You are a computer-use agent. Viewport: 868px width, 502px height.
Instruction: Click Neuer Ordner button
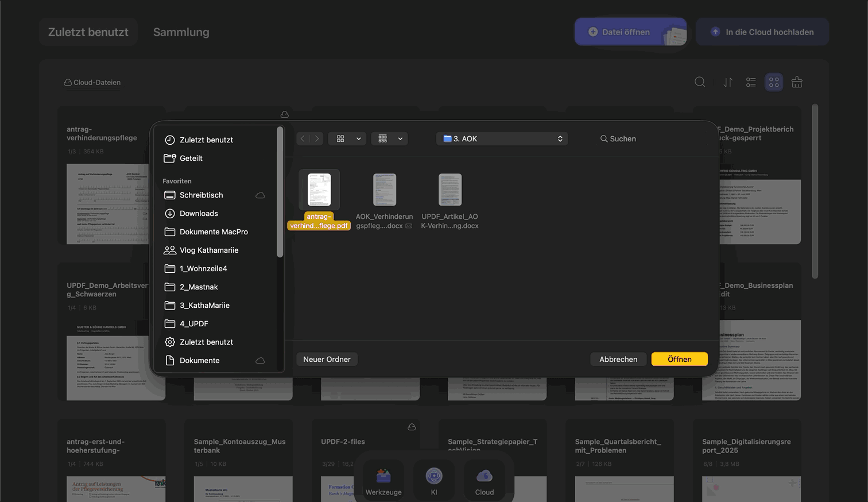327,359
